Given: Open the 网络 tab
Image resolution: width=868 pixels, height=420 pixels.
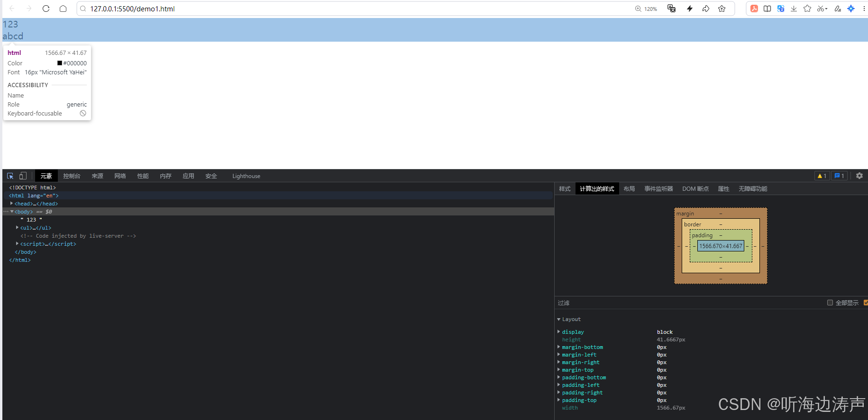Looking at the screenshot, I should [120, 176].
